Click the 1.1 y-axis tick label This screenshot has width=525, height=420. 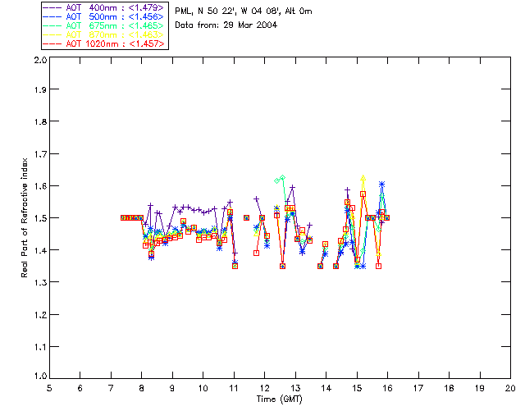40,347
